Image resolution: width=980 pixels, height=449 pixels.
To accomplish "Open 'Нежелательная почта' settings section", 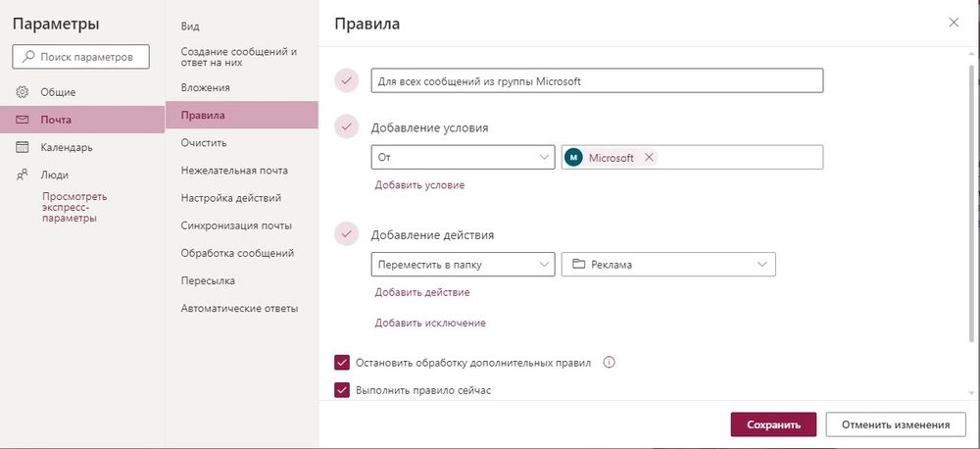I will [234, 171].
